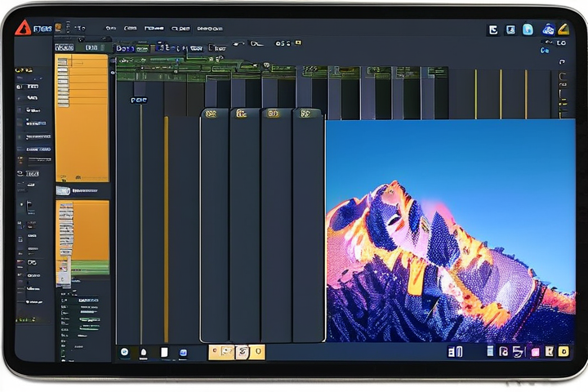Toggle the last yellow button in bottom group
The image size is (588, 392).
tap(257, 352)
